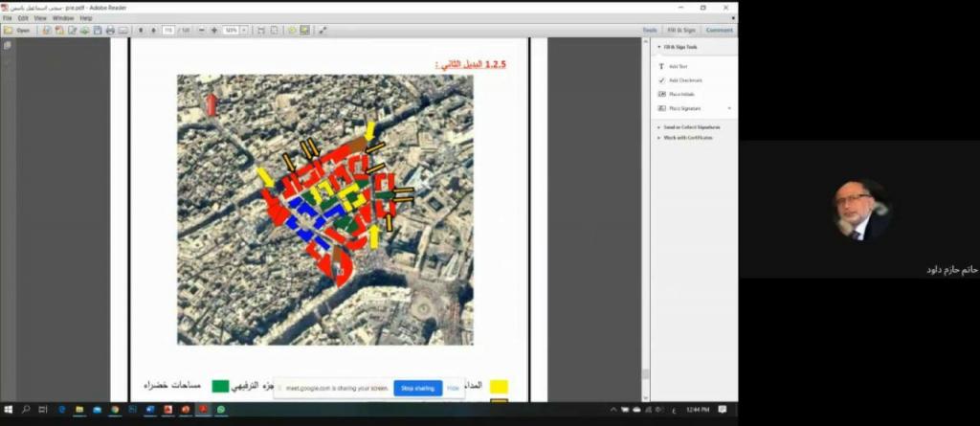Click the zoom in plus button
This screenshot has width=980, height=426.
213,31
